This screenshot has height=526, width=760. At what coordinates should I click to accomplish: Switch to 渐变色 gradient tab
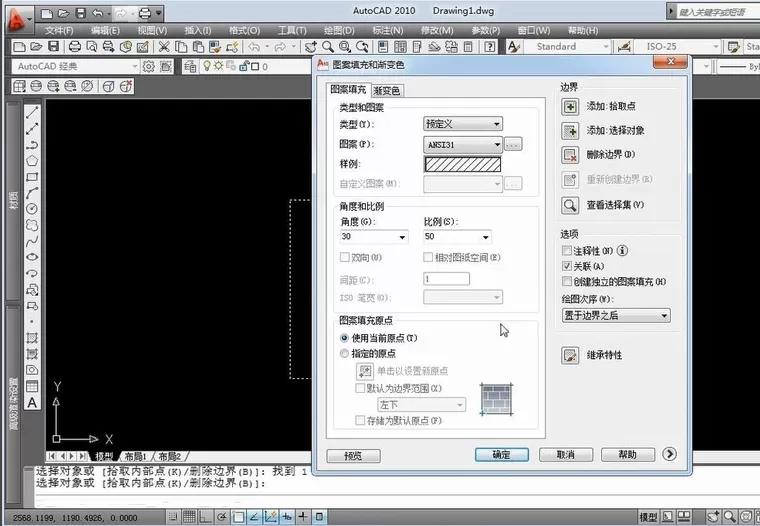(x=387, y=91)
